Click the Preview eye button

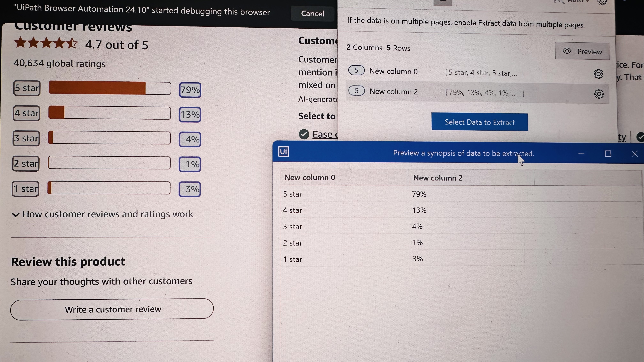coord(582,51)
